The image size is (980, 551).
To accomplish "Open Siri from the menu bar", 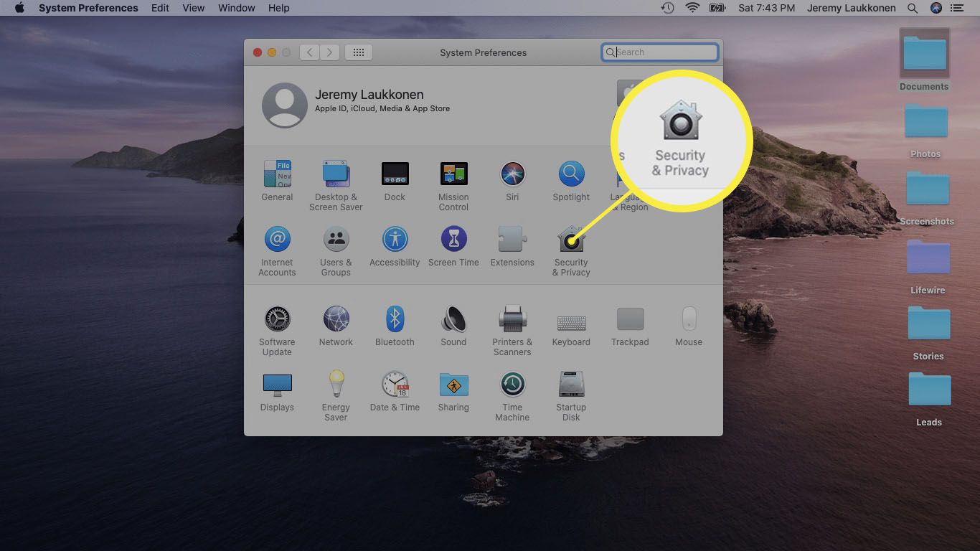I will coord(936,8).
